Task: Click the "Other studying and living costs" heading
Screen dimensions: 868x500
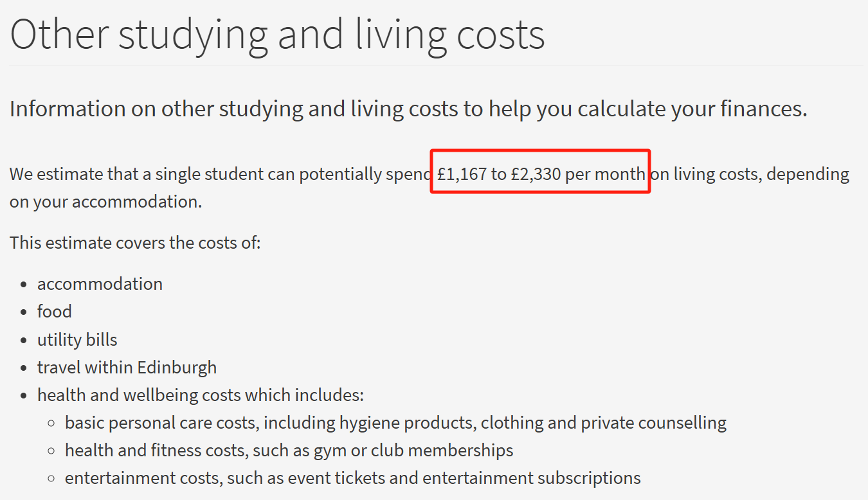Action: point(277,33)
